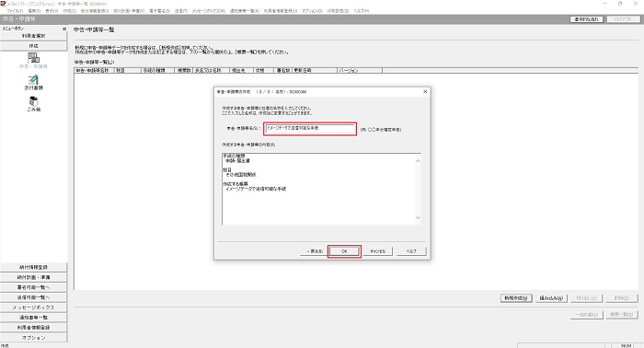Open the 表示 menu
This screenshot has width=644, height=348.
click(52, 11)
